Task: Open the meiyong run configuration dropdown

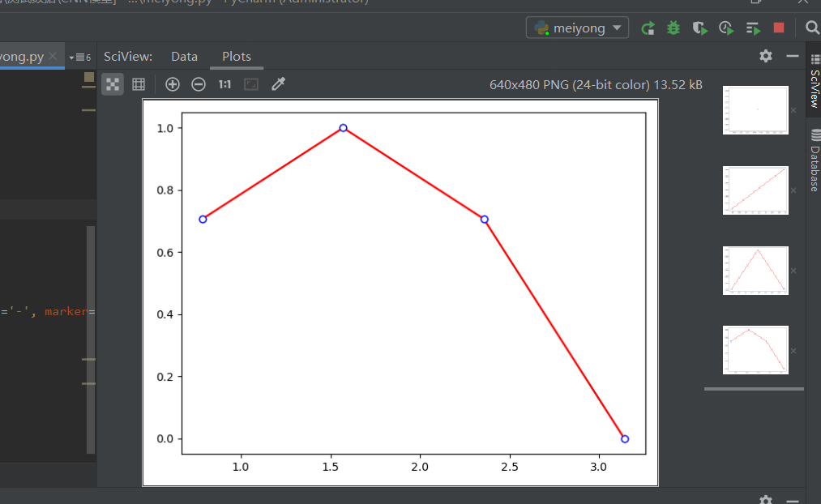Action: (x=577, y=27)
